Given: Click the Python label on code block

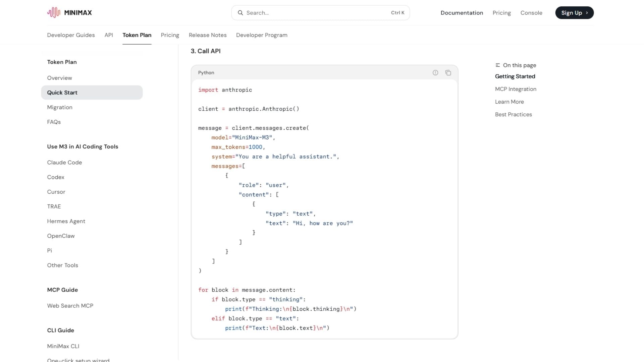Looking at the screenshot, I should point(206,73).
